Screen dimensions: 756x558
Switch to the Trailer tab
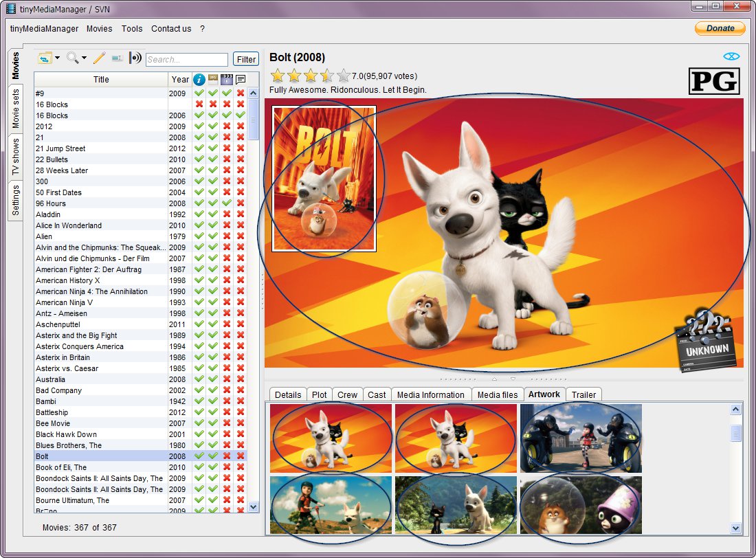(584, 395)
